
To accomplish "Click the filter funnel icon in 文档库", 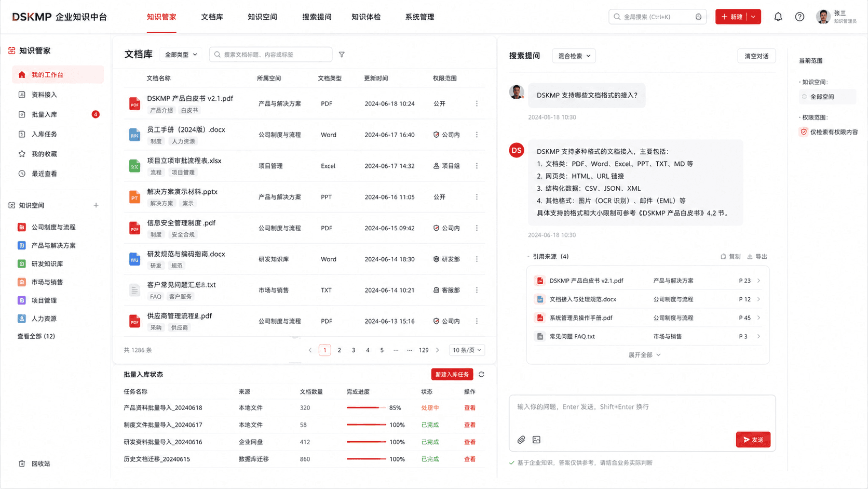I will 342,55.
